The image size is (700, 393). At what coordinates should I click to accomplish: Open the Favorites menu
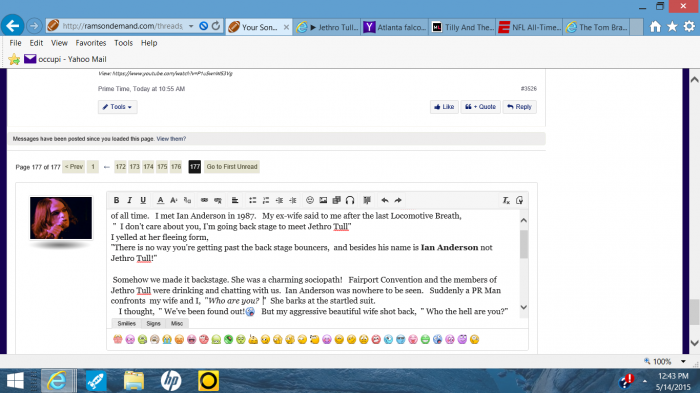(x=91, y=43)
